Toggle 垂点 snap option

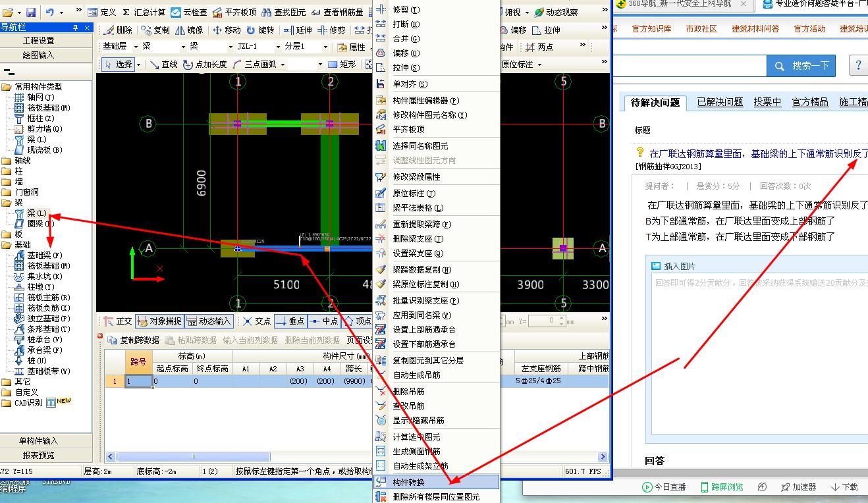[290, 321]
